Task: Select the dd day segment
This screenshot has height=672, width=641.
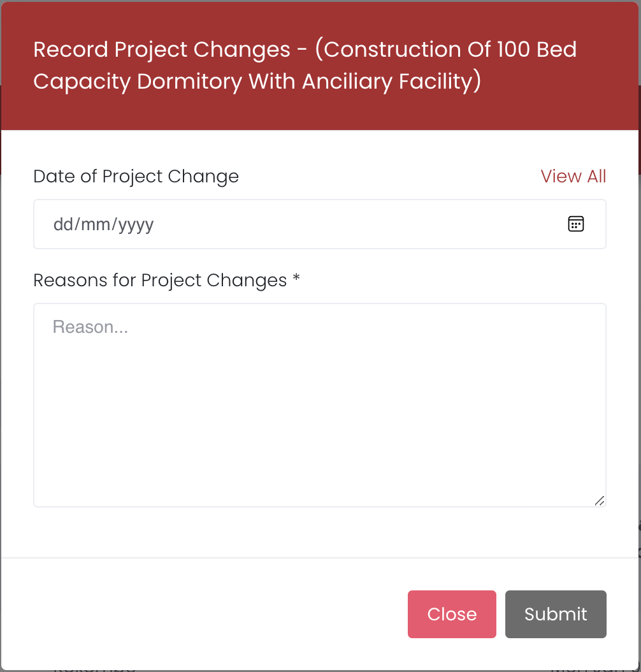Action: click(x=62, y=224)
